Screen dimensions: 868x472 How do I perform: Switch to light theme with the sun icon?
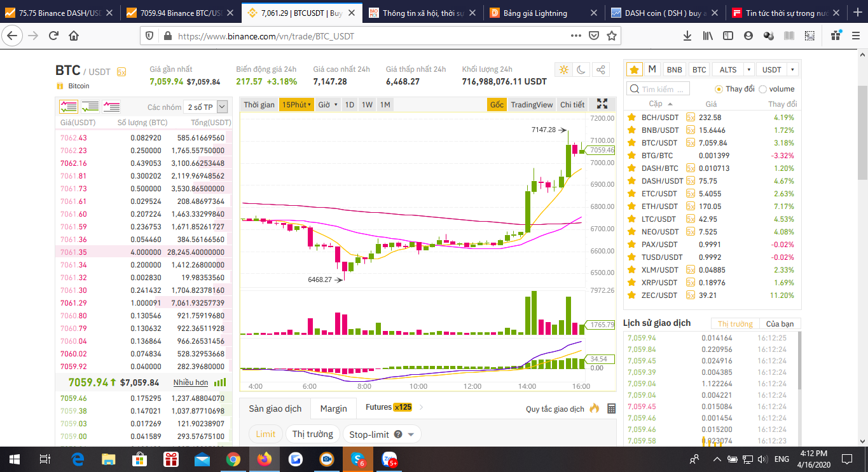563,70
